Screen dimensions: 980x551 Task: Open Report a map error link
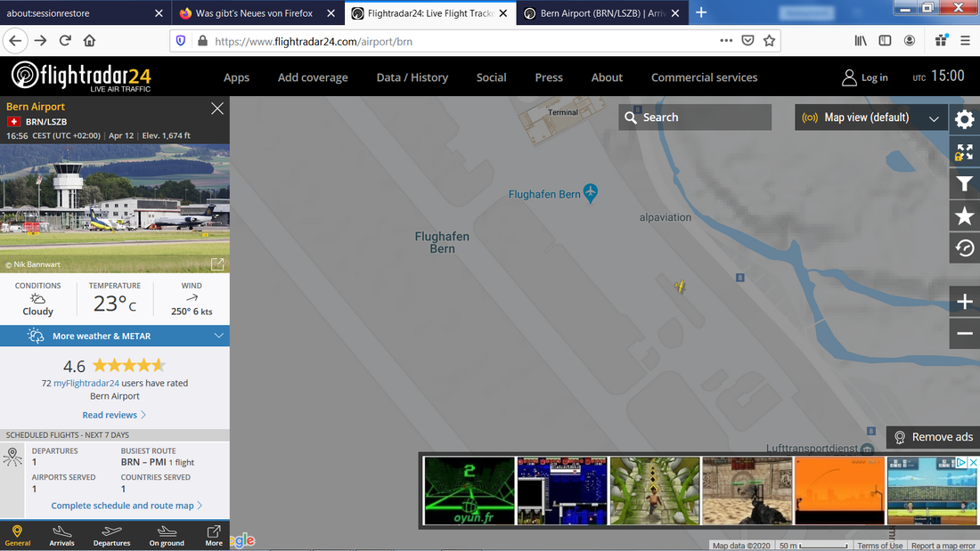point(943,546)
